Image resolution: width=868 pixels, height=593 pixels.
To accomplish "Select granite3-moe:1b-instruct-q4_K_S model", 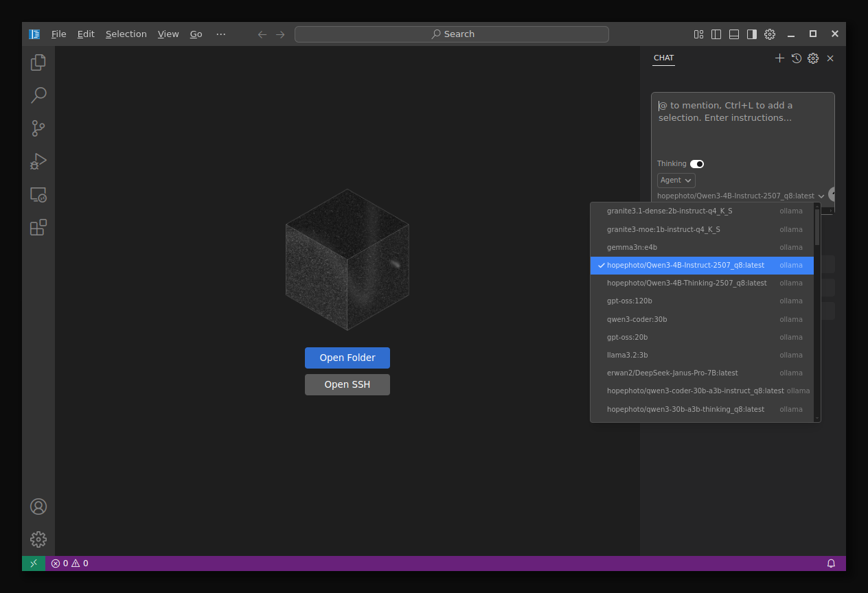I will (x=702, y=229).
